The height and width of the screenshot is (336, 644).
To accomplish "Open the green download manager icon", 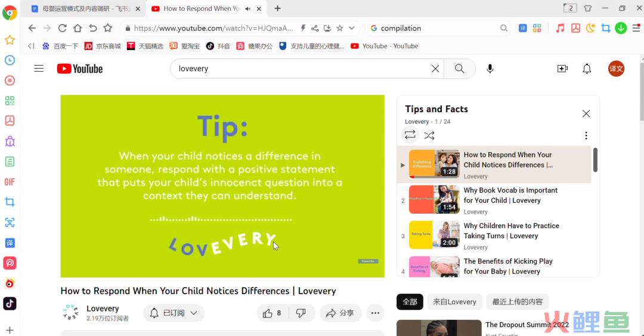I will 621,28.
